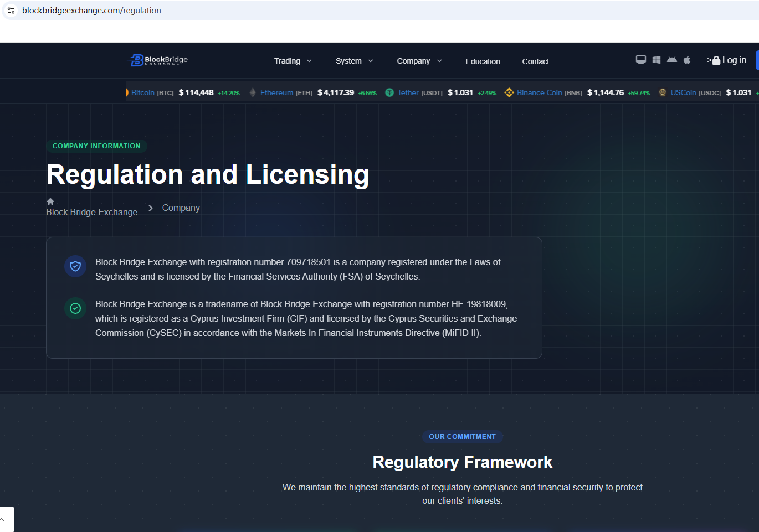This screenshot has width=759, height=532.
Task: Expand the Trading dropdown menu
Action: pos(293,61)
